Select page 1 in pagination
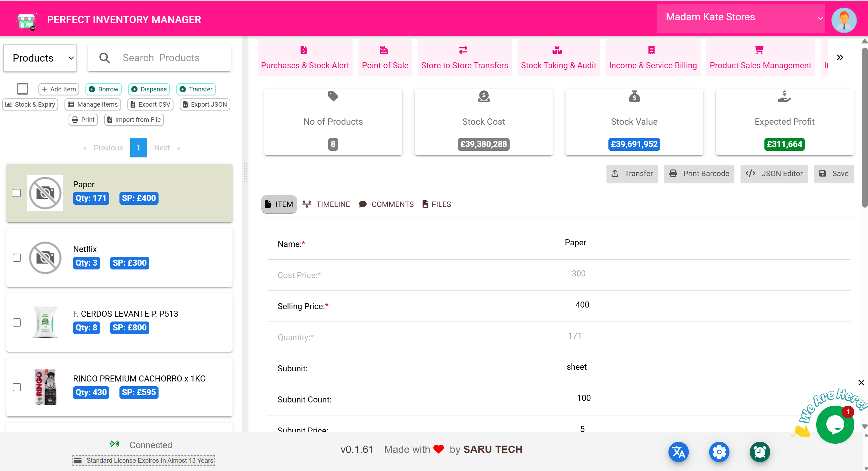This screenshot has width=868, height=471. pos(139,148)
